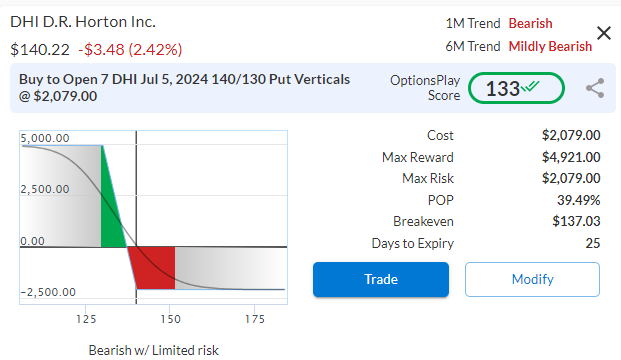Click the 150 label on chart axis
This screenshot has width=621, height=360.
(171, 319)
